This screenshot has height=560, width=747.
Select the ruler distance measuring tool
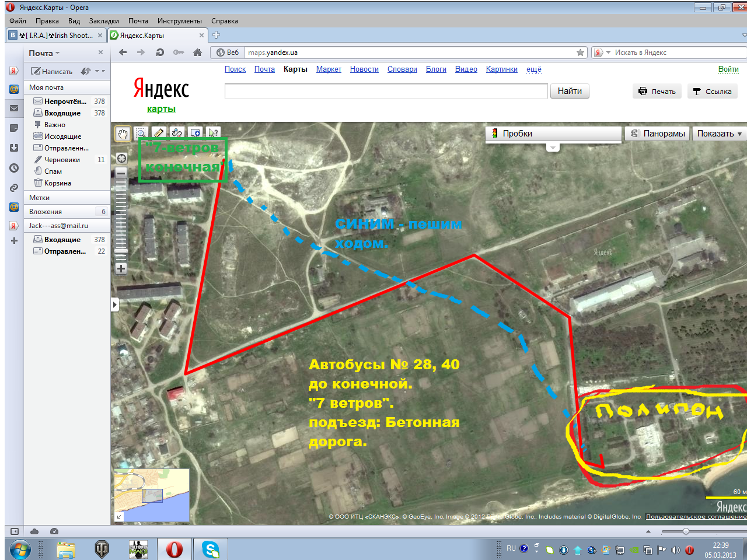pyautogui.click(x=159, y=134)
